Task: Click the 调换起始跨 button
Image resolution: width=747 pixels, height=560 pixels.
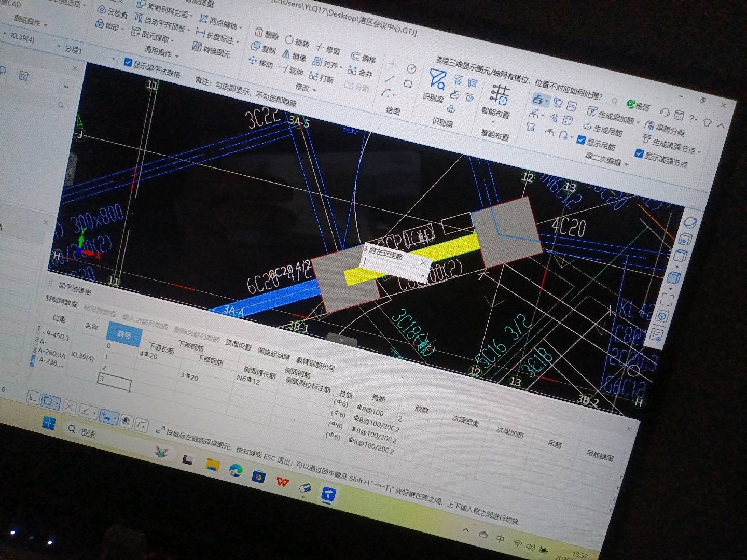Action: click(273, 354)
